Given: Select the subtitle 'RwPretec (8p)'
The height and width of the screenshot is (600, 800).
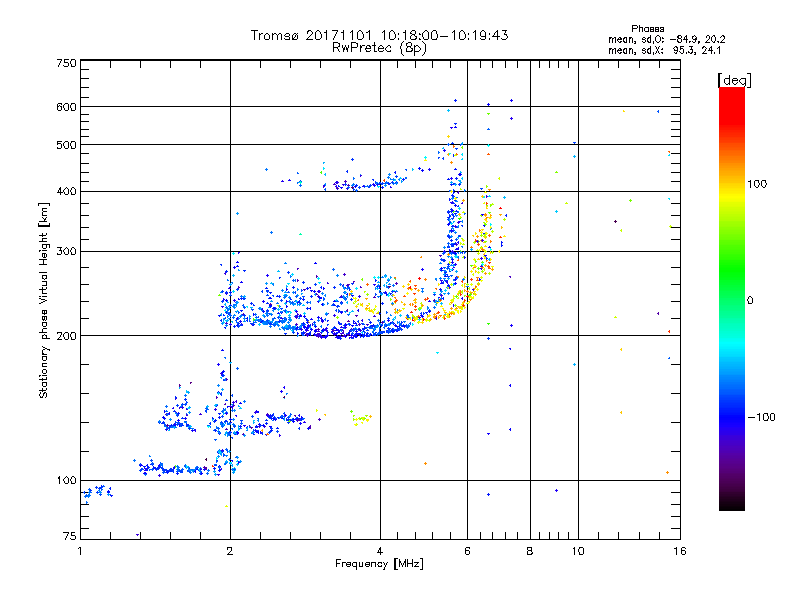Looking at the screenshot, I should coord(379,48).
